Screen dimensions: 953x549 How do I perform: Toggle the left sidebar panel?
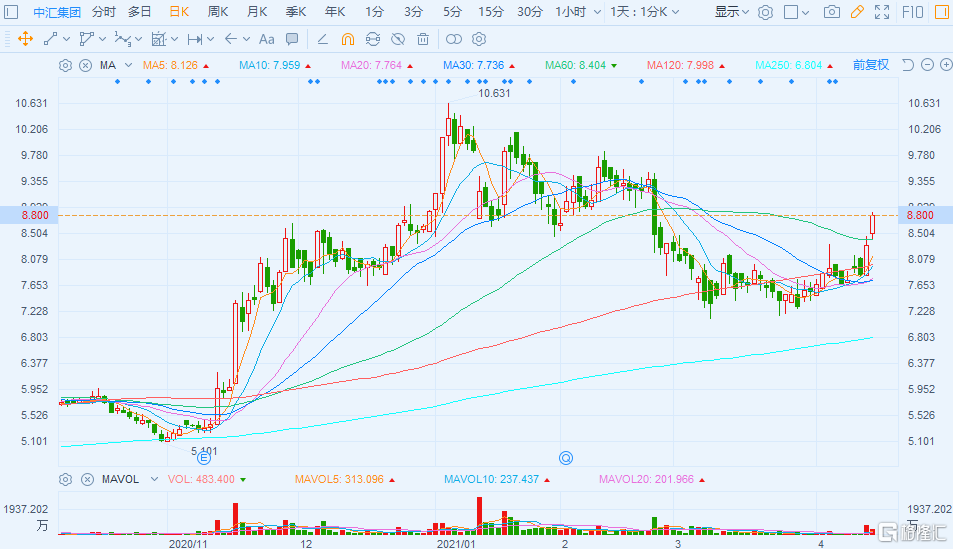[x=11, y=12]
